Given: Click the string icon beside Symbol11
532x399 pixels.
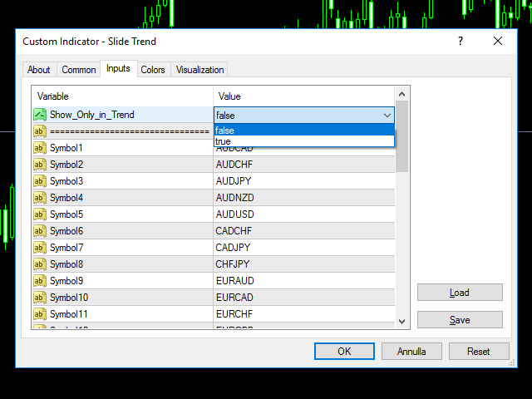Looking at the screenshot, I should [x=39, y=314].
